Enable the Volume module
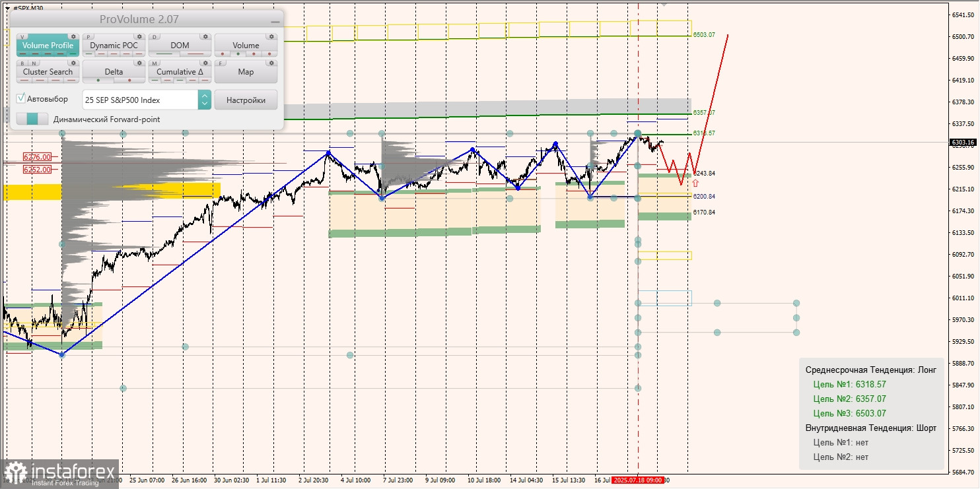The height and width of the screenshot is (489, 980). (x=246, y=46)
